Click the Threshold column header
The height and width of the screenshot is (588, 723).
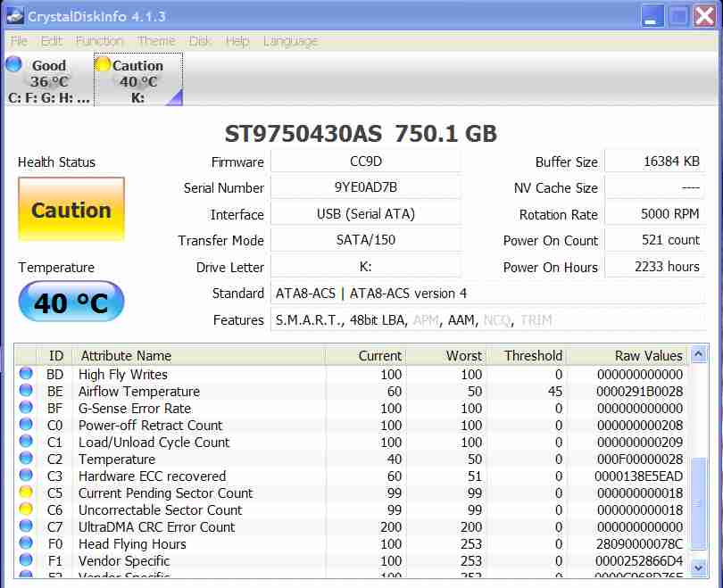pyautogui.click(x=527, y=356)
